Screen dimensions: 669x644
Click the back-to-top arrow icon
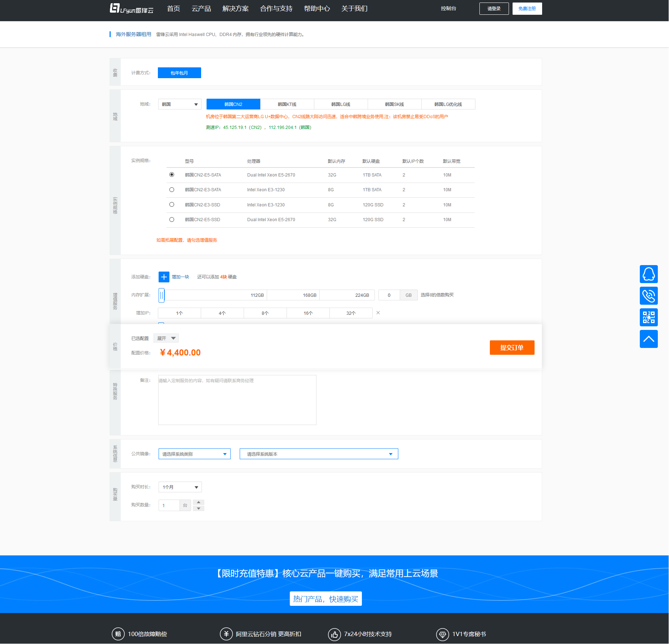pos(648,339)
